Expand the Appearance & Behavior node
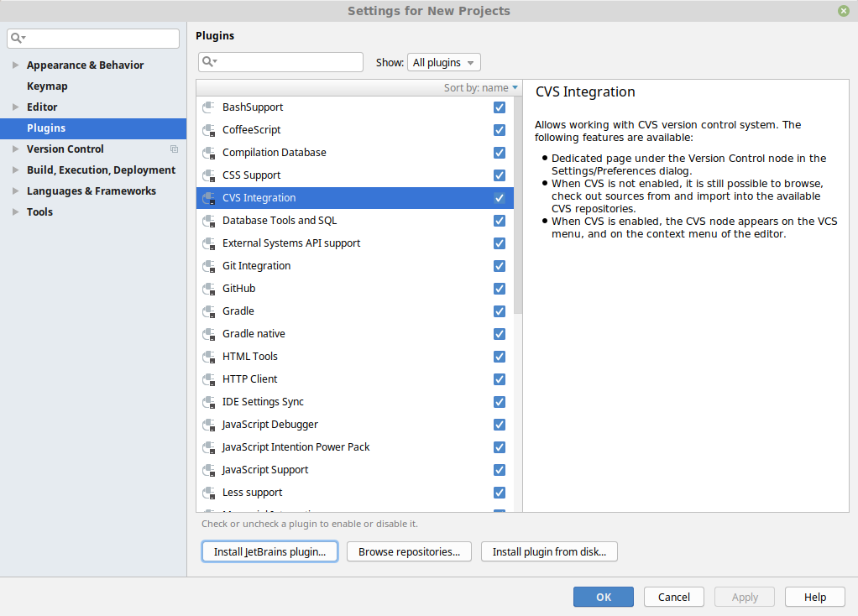 pos(15,65)
